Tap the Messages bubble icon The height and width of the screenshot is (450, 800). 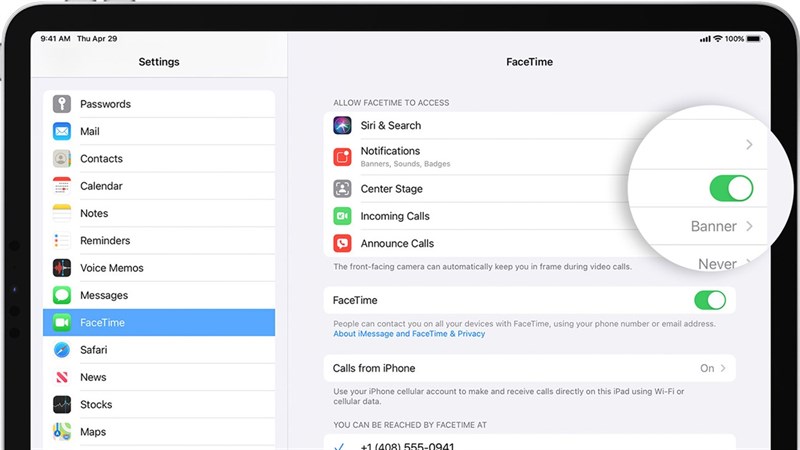click(x=62, y=295)
